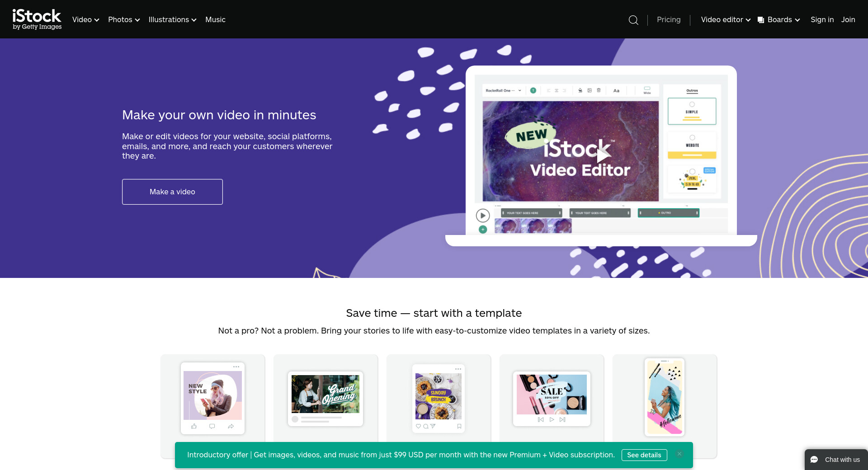The image size is (868, 470).
Task: Click See details in offer banner
Action: tap(644, 455)
